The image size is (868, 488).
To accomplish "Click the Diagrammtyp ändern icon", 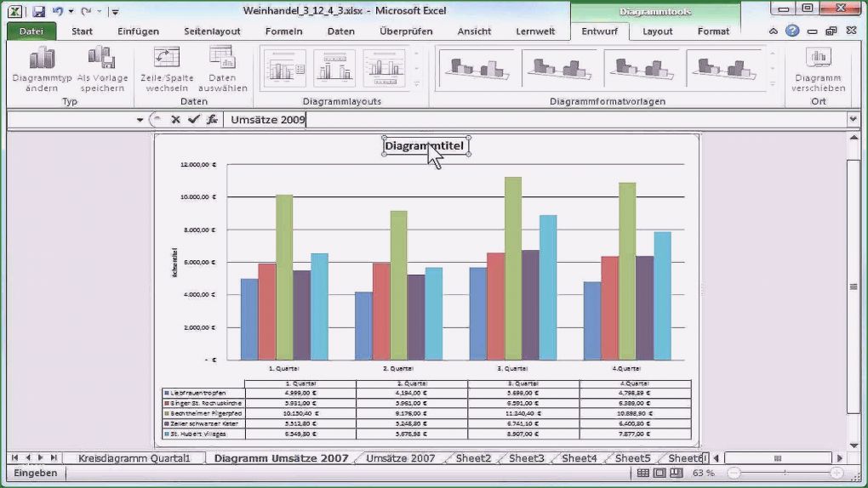I will [x=42, y=59].
